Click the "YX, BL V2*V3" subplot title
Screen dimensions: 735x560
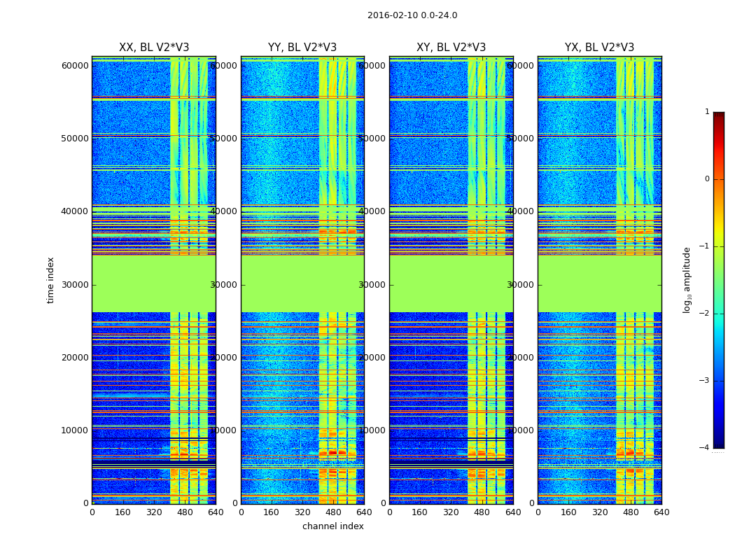click(x=599, y=48)
